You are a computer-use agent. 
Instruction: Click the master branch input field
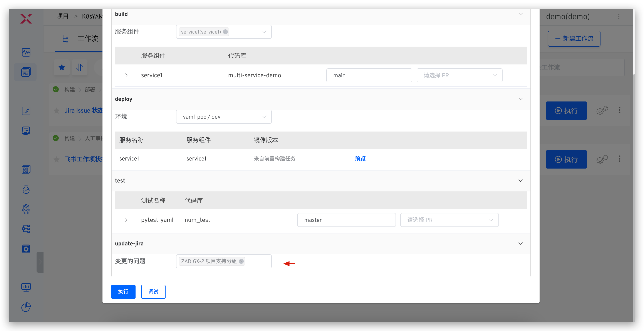[x=346, y=220]
